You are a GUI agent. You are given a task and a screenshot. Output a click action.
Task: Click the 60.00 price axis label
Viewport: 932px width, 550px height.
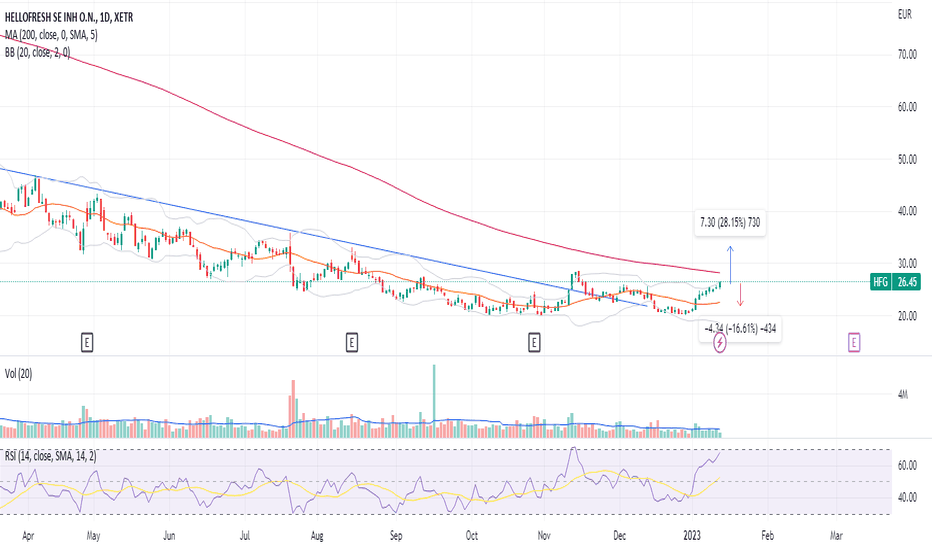[907, 107]
